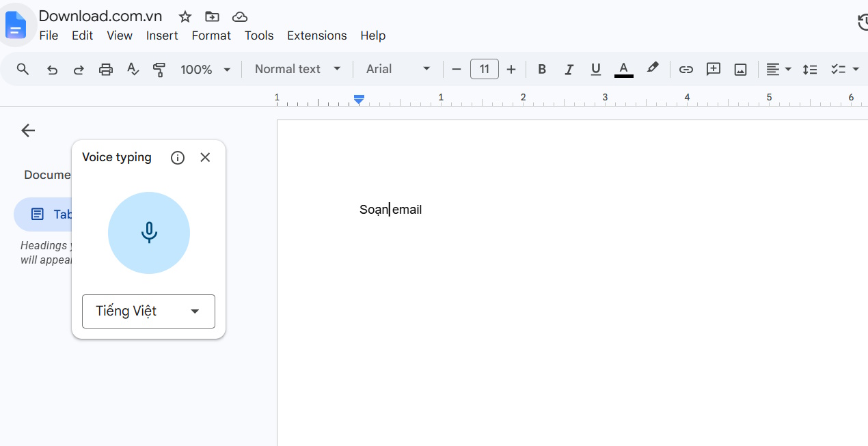The height and width of the screenshot is (446, 868).
Task: Open the Edit menu
Action: [82, 36]
